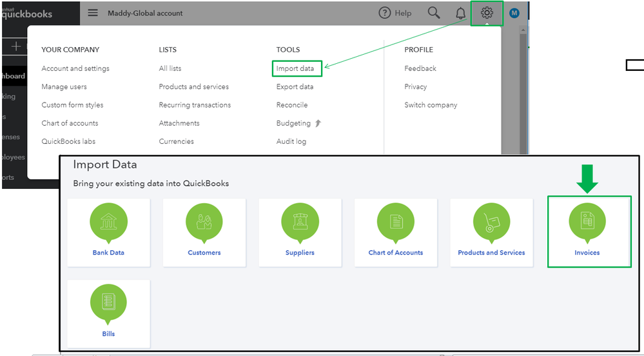This screenshot has height=356, width=644.
Task: Open the notifications bell icon
Action: click(460, 13)
